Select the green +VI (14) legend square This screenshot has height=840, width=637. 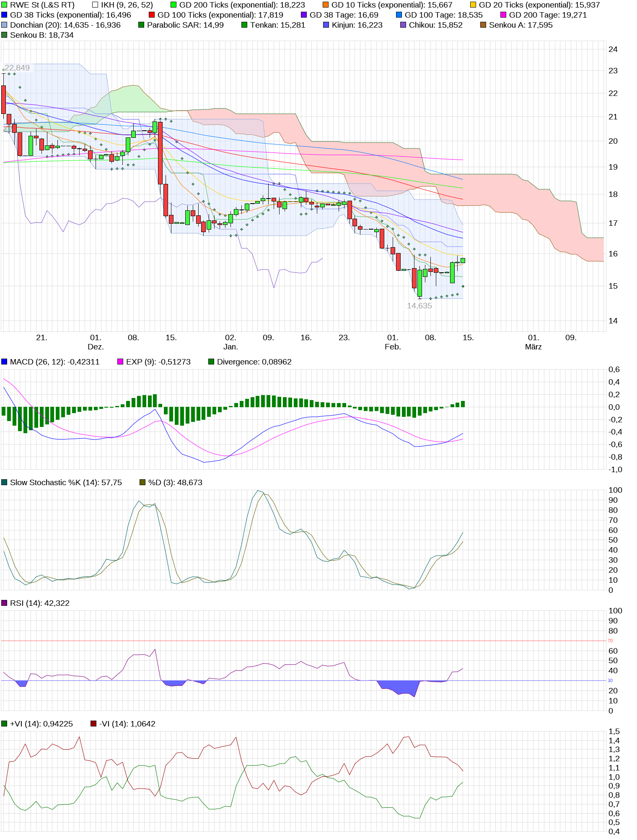[4, 724]
